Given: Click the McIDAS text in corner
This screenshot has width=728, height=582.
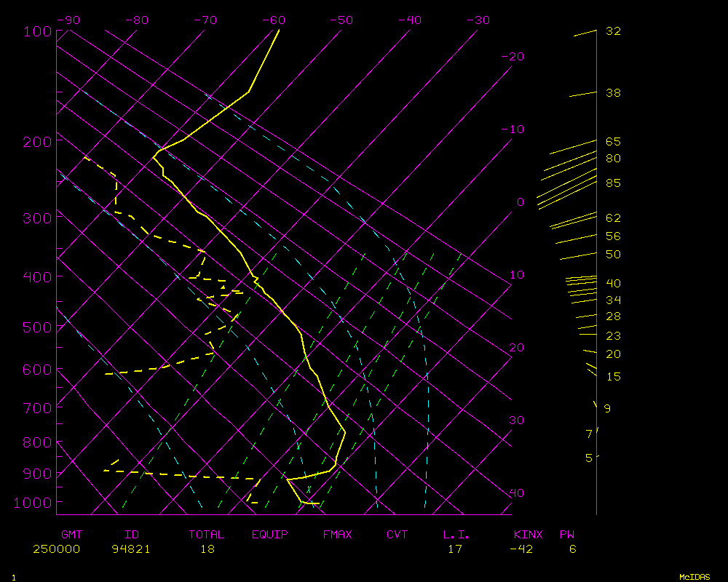Looking at the screenshot, I should coord(696,577).
